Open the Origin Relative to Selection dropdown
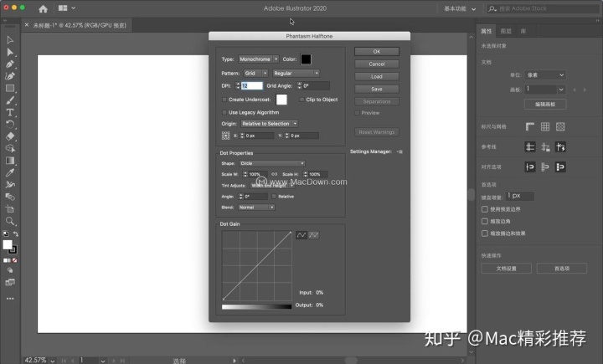 269,123
